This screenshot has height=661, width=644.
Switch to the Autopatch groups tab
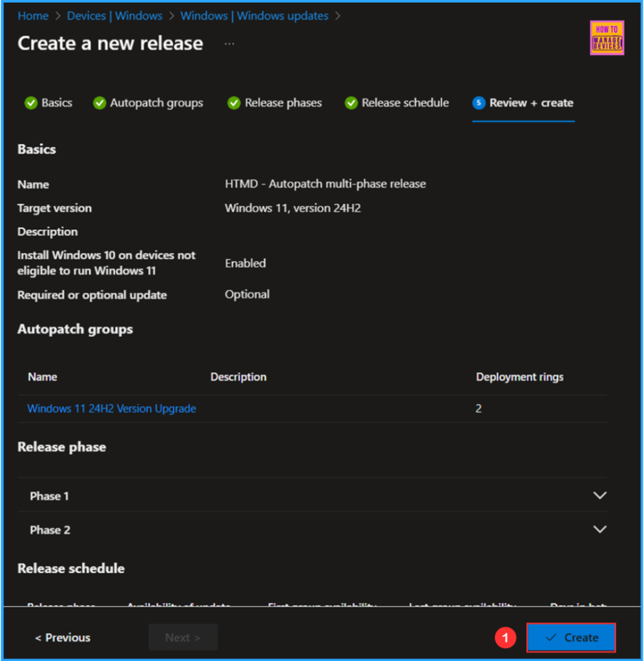pos(148,103)
